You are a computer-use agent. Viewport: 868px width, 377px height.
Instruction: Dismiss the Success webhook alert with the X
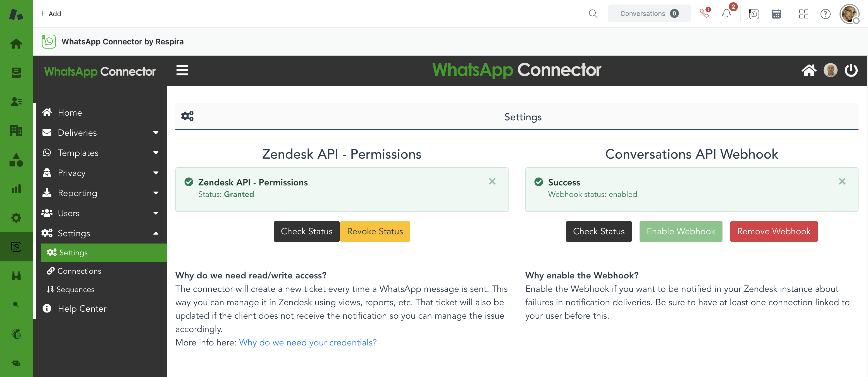[842, 181]
